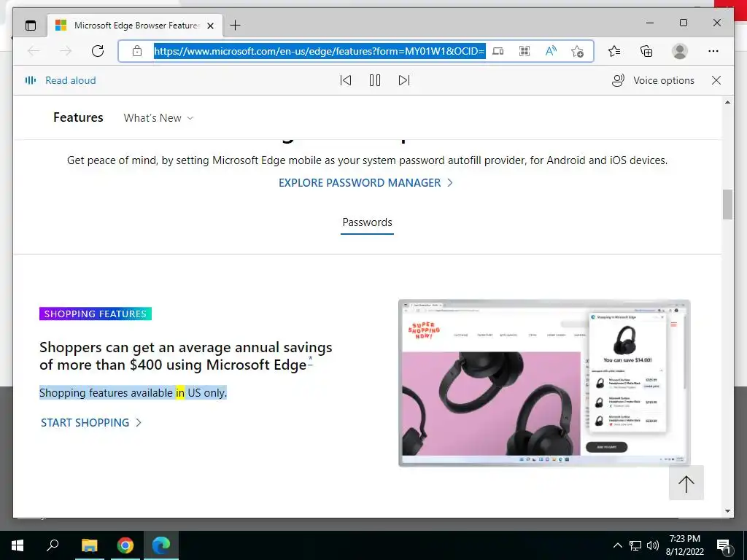
Task: Open the taskbar search
Action: point(53,545)
